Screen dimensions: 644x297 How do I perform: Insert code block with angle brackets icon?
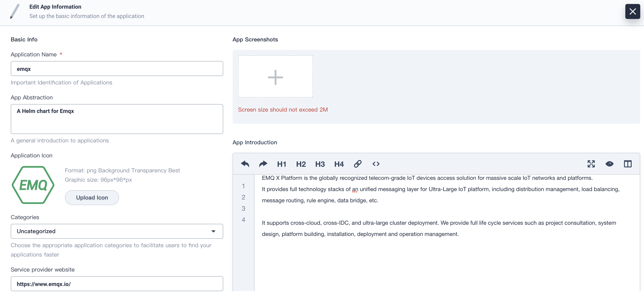pyautogui.click(x=376, y=164)
